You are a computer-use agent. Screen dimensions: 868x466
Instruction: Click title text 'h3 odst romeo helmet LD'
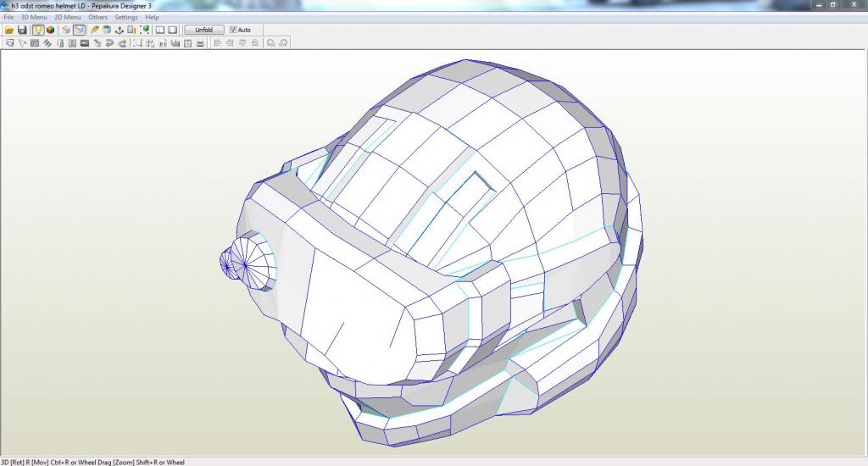48,6
